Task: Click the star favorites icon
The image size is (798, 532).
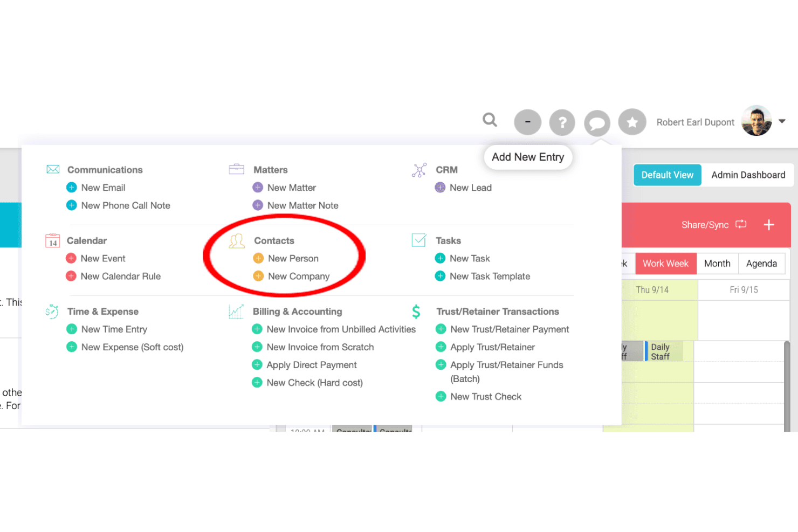Action: pyautogui.click(x=632, y=122)
